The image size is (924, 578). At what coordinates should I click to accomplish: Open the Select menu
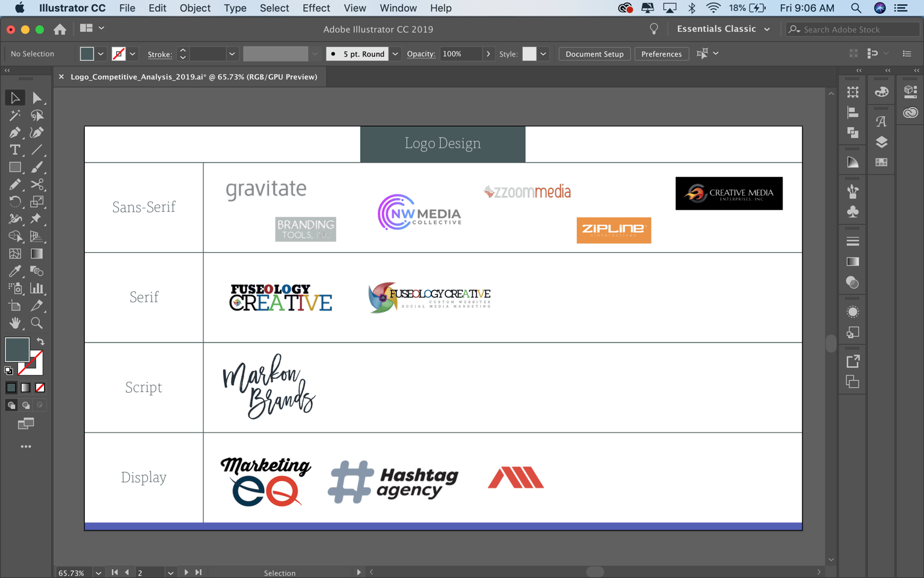click(x=274, y=8)
